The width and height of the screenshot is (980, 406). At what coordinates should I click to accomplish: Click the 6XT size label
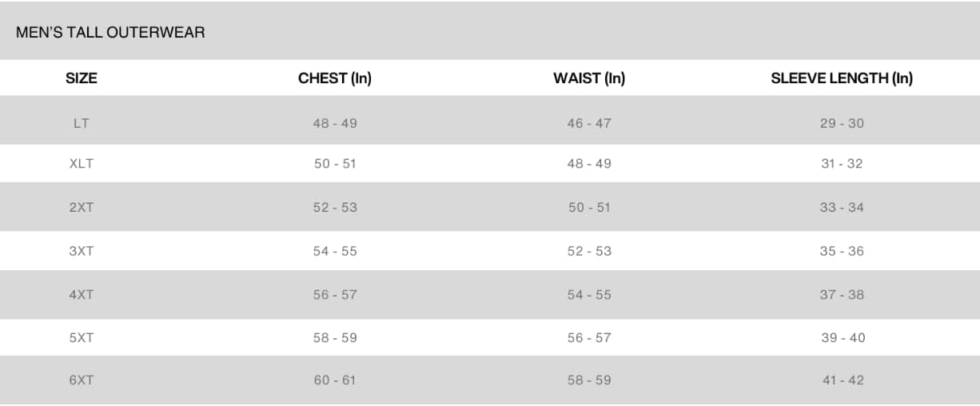[82, 380]
